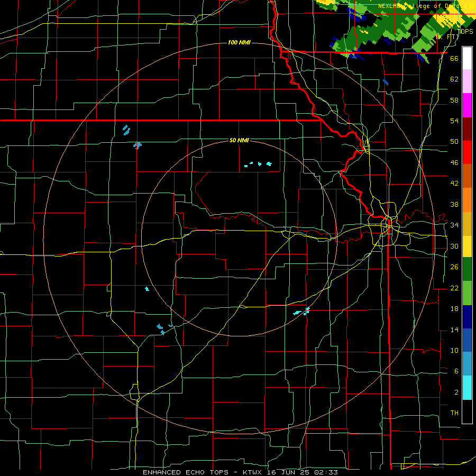This screenshot has width=476, height=476.
Task: Click legend value "38"
Action: point(454,205)
